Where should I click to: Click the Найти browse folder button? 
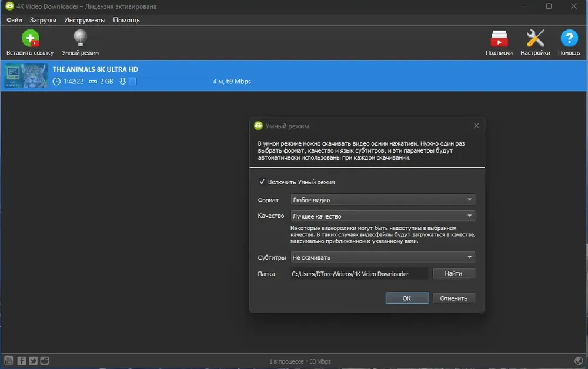point(454,273)
